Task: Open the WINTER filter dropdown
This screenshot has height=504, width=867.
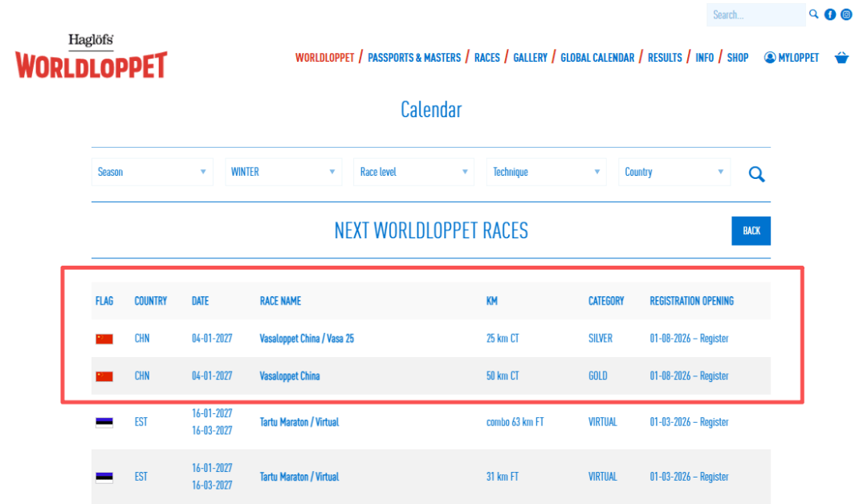Action: click(x=283, y=172)
